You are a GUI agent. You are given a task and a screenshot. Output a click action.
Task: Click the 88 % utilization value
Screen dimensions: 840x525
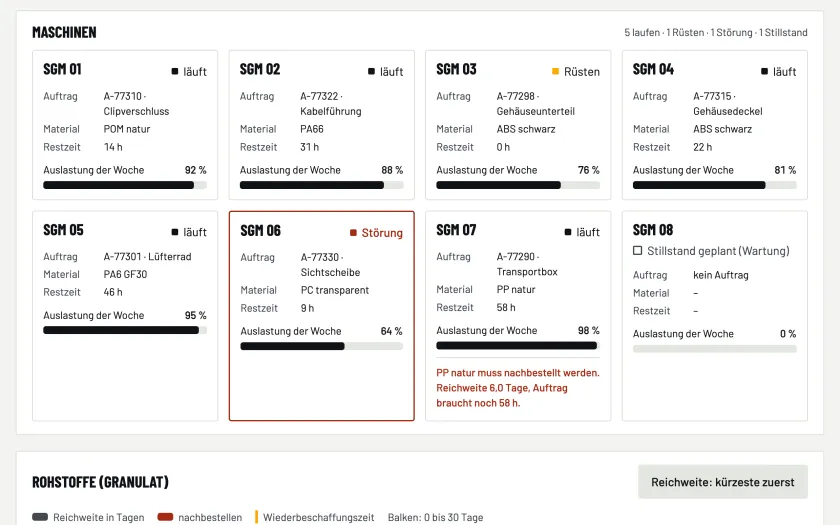pyautogui.click(x=392, y=170)
